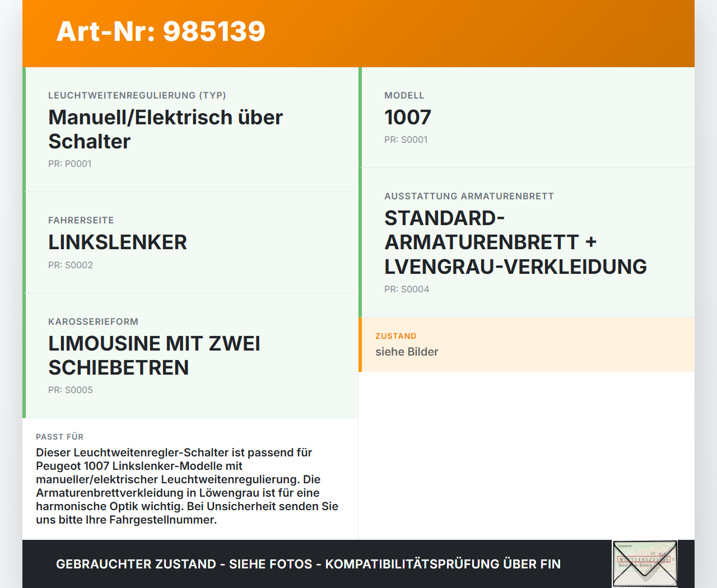Click the PR: S0004 code

tap(407, 289)
